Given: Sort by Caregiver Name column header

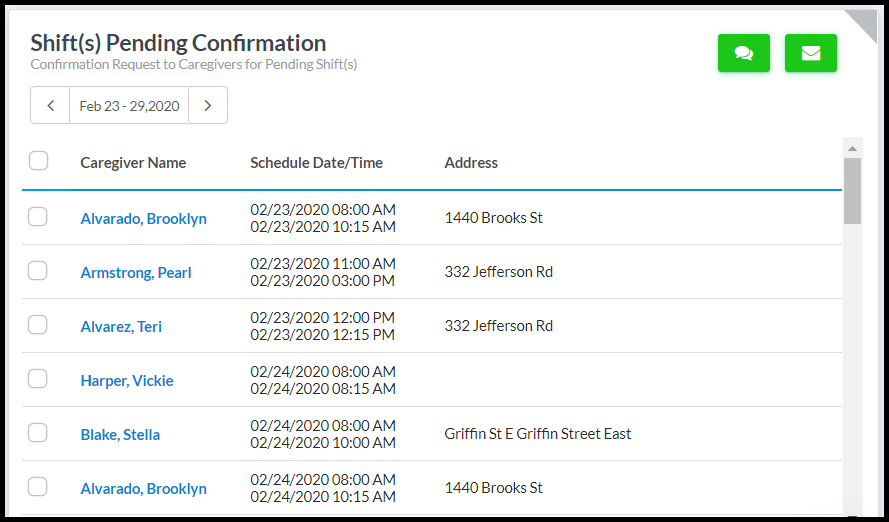Looking at the screenshot, I should [133, 163].
